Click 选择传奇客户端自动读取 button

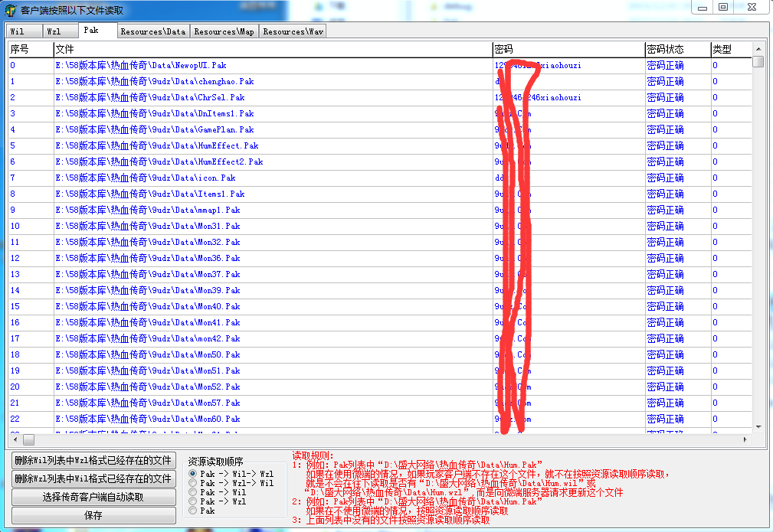(93, 497)
